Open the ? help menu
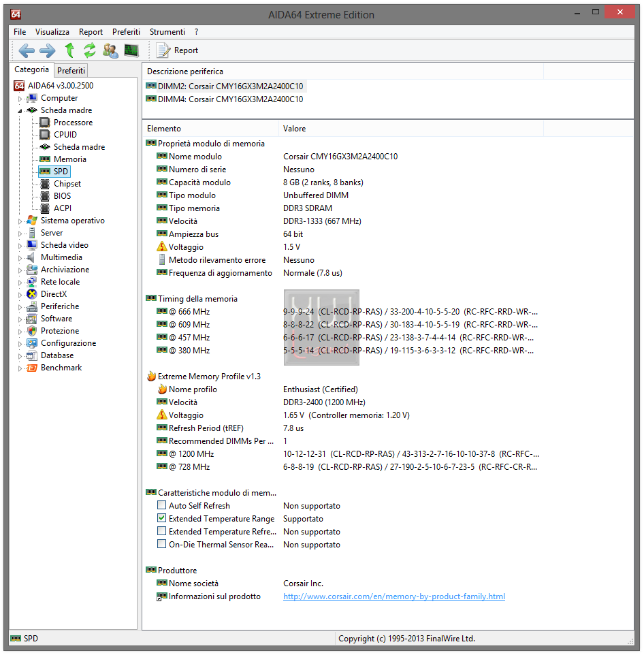Image resolution: width=644 pixels, height=655 pixels. pos(196,32)
